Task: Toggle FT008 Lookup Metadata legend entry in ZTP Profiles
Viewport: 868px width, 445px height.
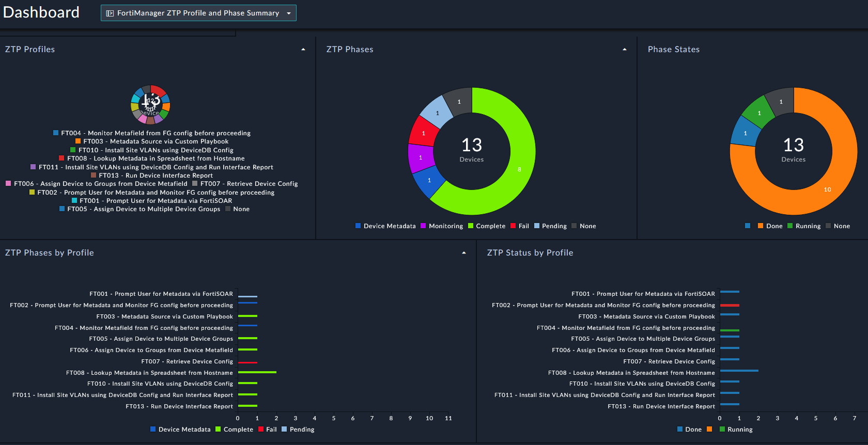Action: pos(152,158)
